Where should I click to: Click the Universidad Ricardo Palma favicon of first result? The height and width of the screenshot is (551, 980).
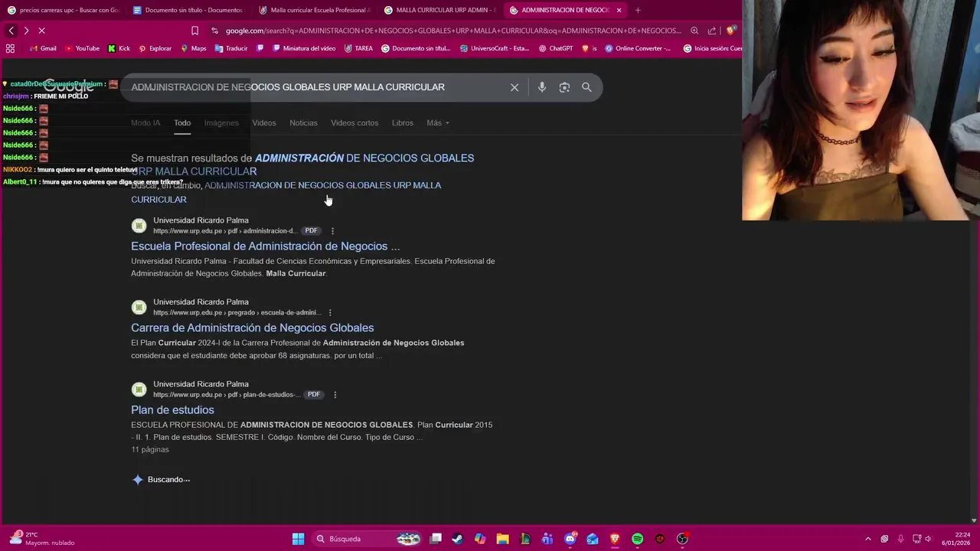click(x=139, y=225)
